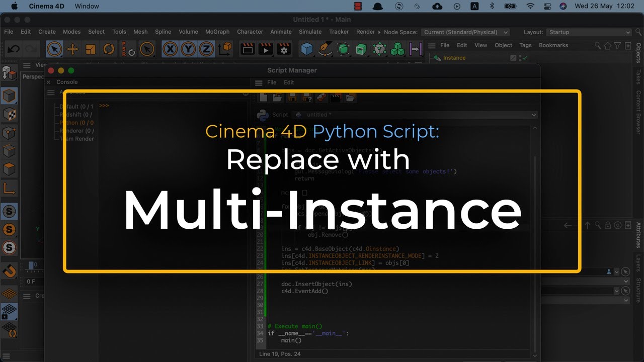Switch to the Layers side tab
Viewport: 644px width, 362px height.
click(x=638, y=263)
